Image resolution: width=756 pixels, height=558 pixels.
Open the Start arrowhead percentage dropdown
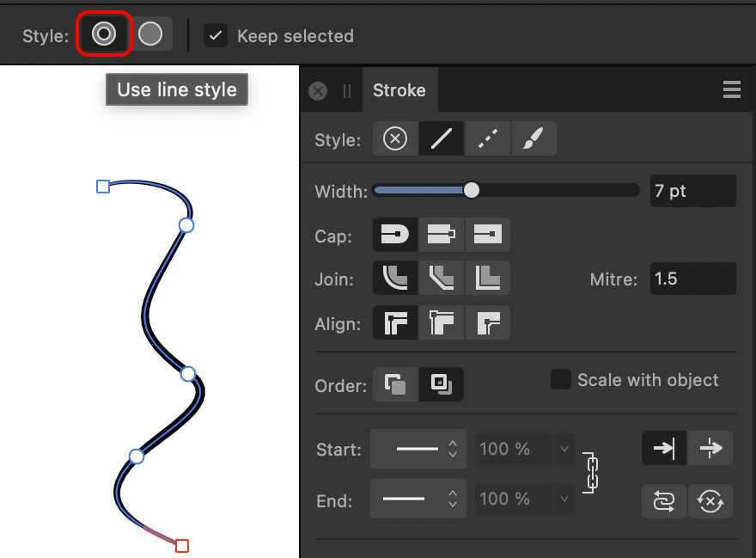[564, 448]
